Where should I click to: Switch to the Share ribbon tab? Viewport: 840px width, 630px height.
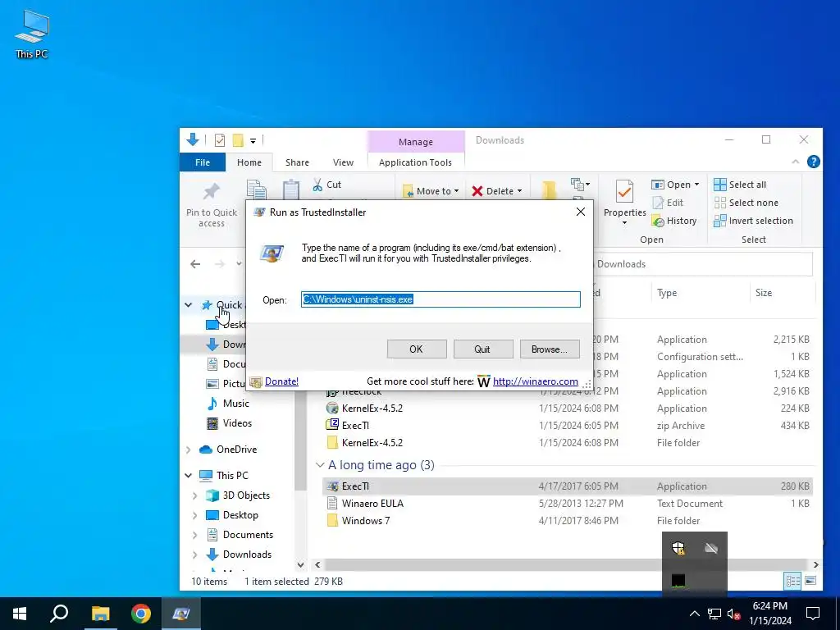[297, 162]
